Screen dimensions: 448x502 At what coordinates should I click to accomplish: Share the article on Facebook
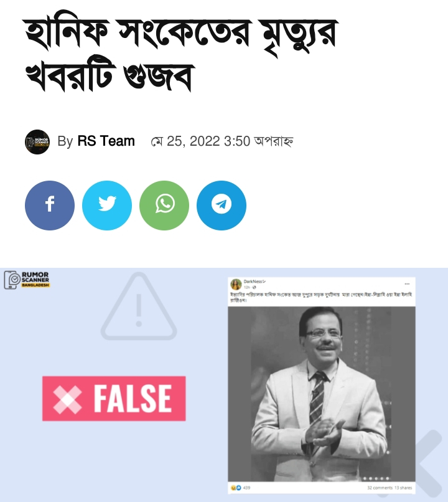coord(50,205)
